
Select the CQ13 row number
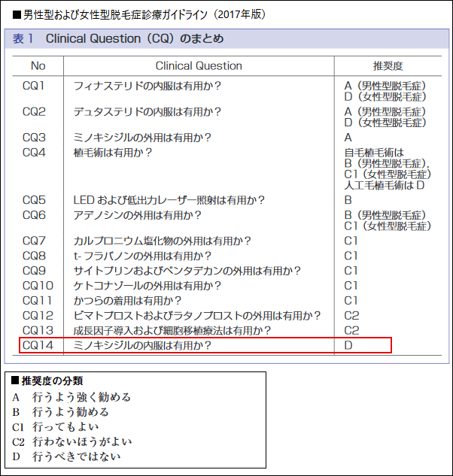tap(38, 330)
